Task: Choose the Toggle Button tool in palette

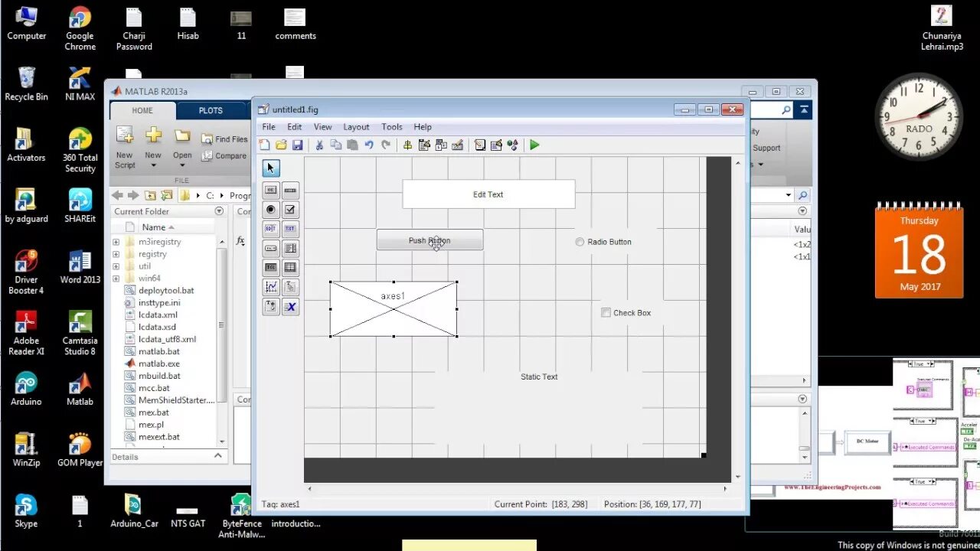Action: point(271,268)
